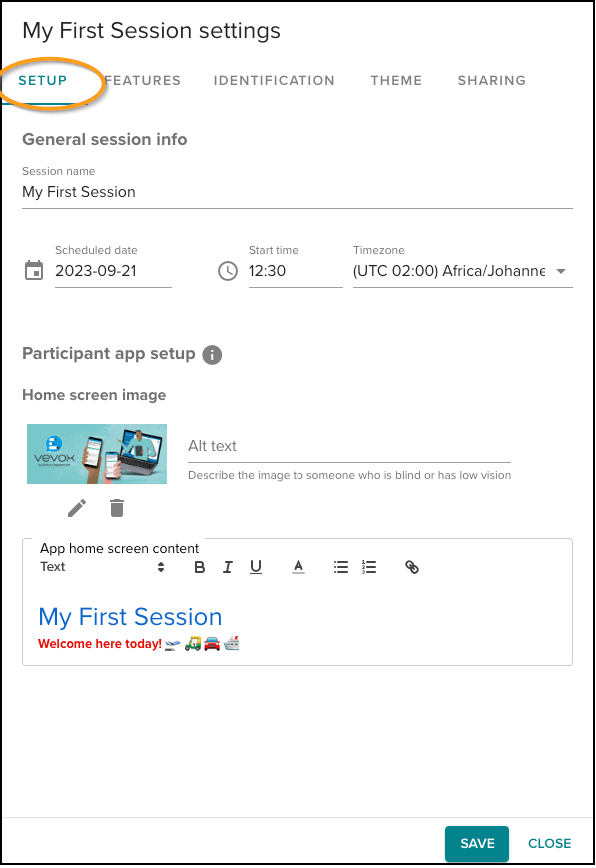The image size is (596, 868).
Task: Open the Timezone dropdown
Action: point(562,270)
